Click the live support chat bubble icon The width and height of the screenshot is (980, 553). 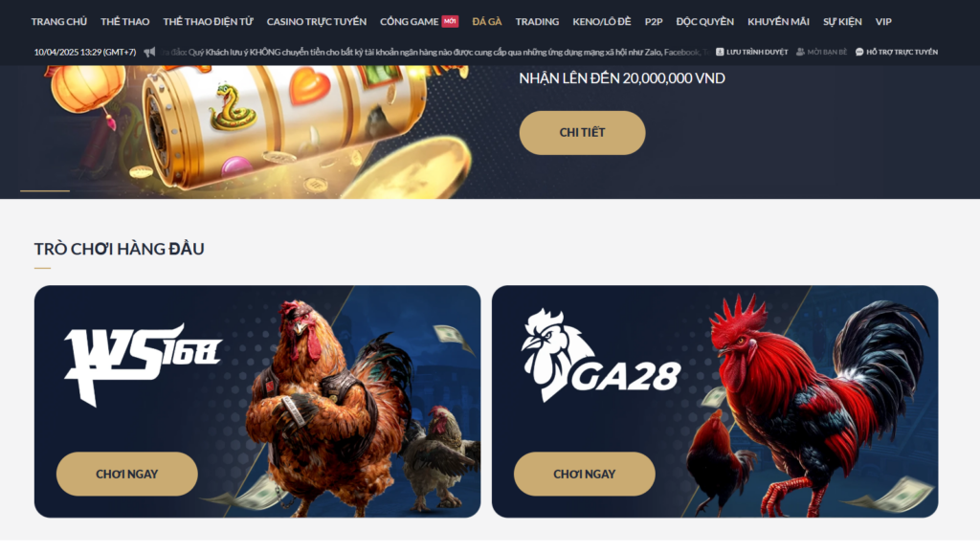pyautogui.click(x=859, y=52)
